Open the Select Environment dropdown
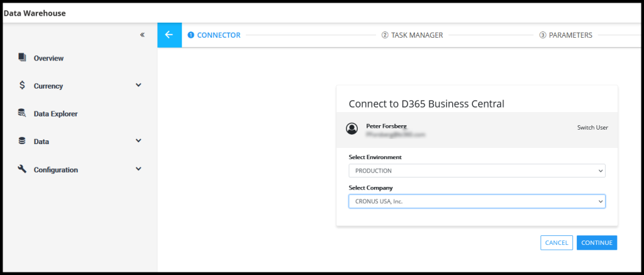 (x=477, y=171)
